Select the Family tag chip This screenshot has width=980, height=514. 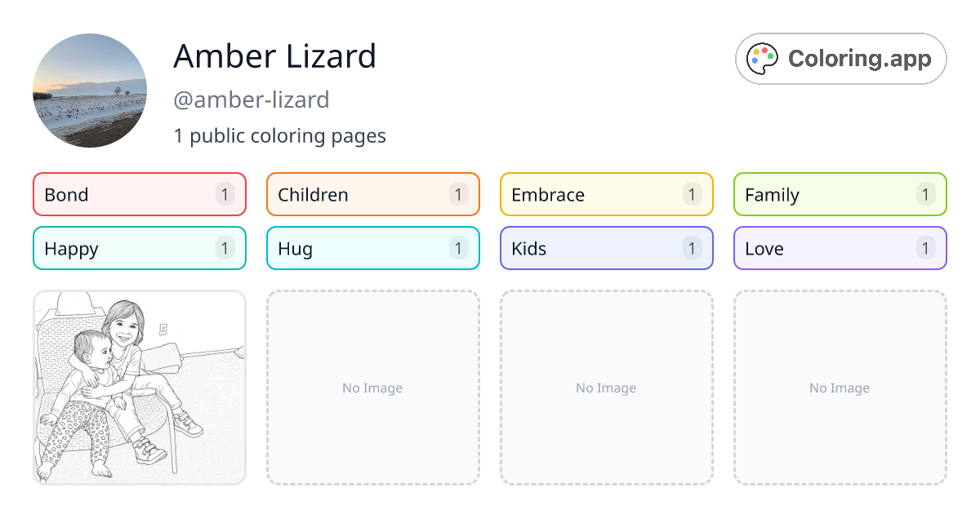click(x=840, y=194)
